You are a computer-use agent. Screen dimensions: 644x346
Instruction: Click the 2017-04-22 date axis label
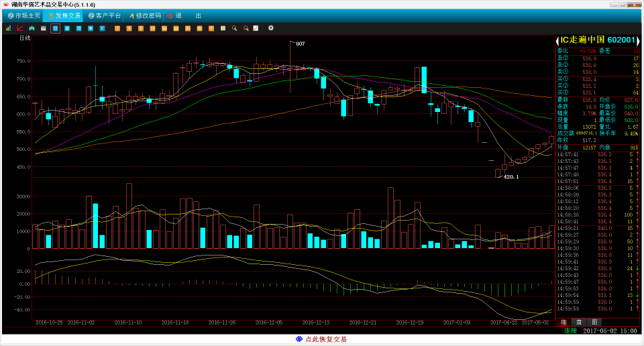pos(504,323)
